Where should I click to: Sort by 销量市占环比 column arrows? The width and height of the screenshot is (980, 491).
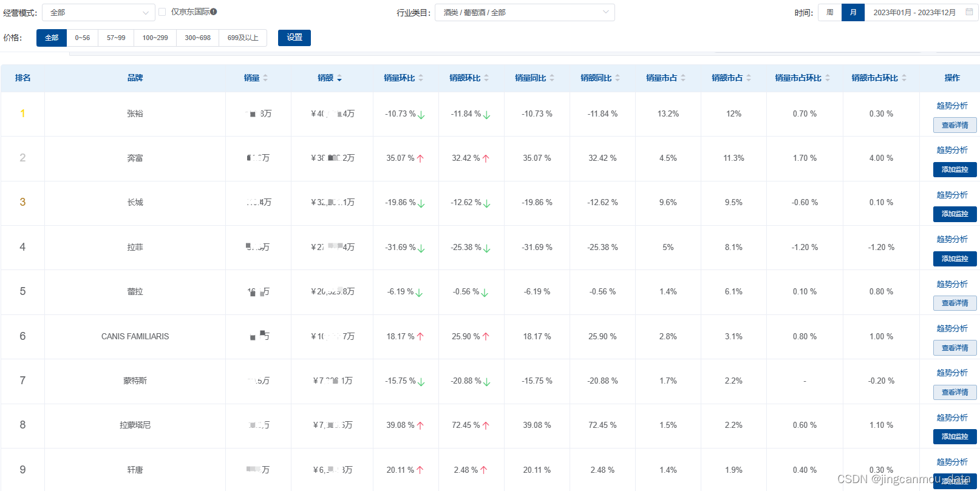(x=828, y=78)
